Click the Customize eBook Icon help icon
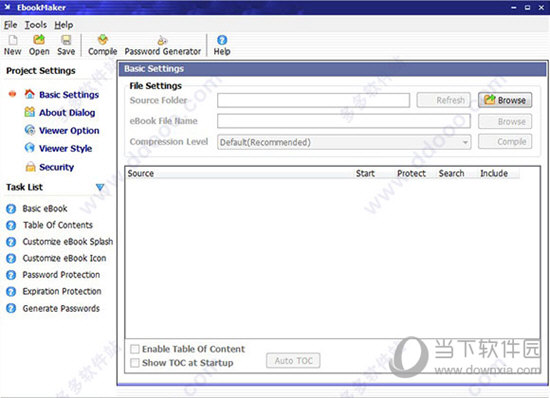 (x=11, y=258)
